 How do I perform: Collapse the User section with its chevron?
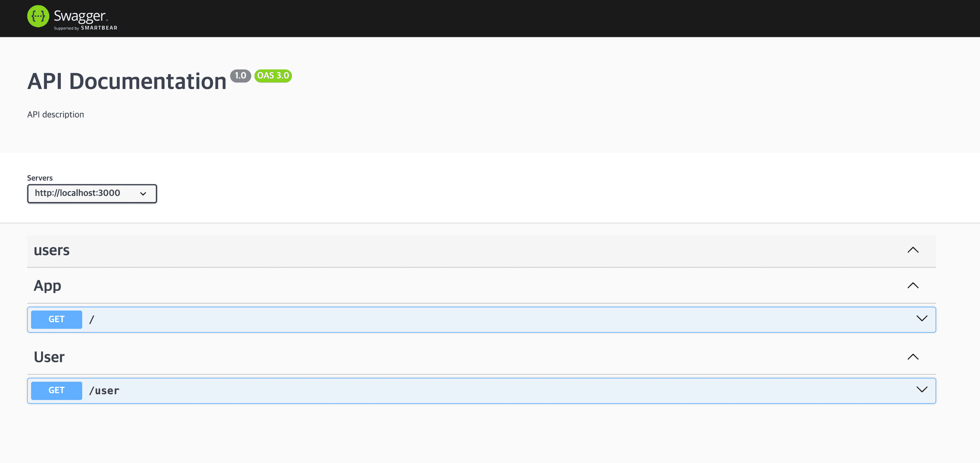(913, 357)
